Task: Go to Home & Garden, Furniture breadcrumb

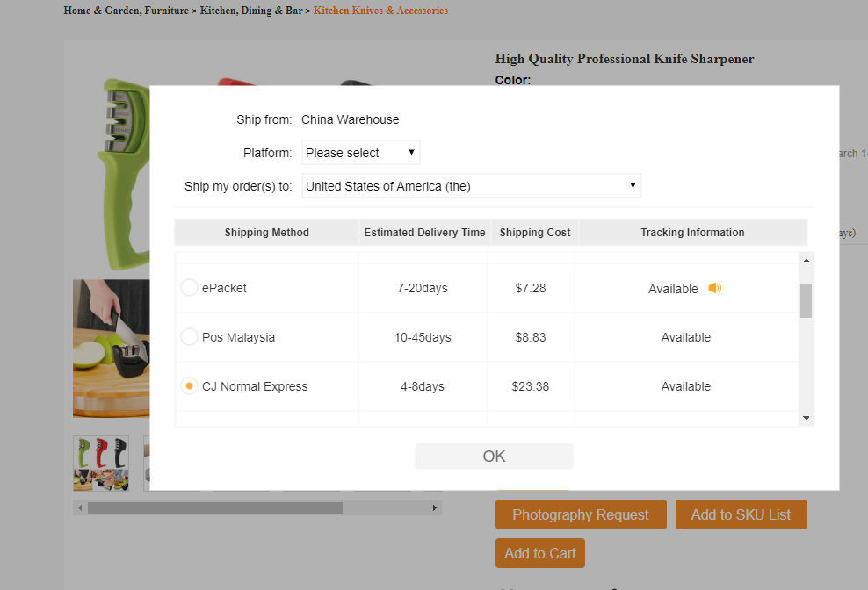Action: click(x=126, y=11)
